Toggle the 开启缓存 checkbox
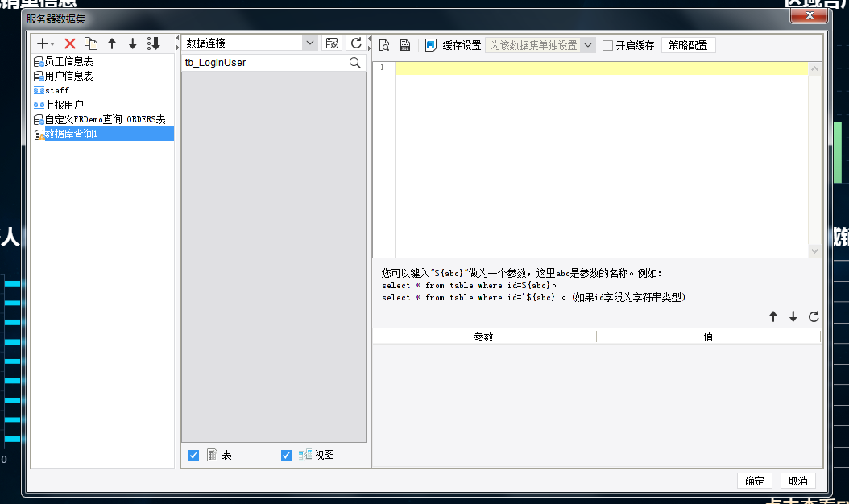Screen dimensions: 849x504 [607, 45]
